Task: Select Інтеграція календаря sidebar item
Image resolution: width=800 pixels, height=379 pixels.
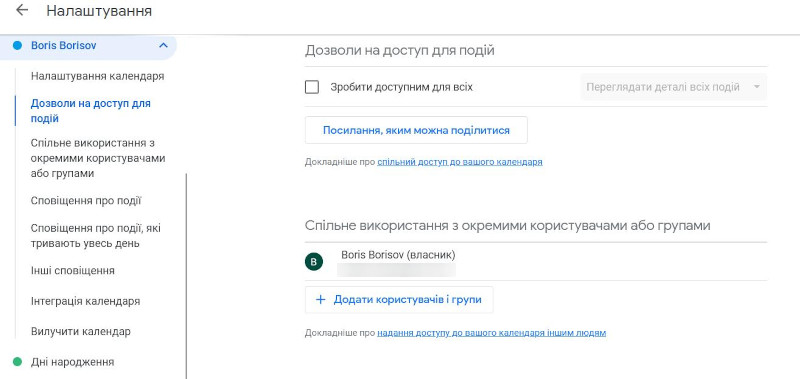Action: [x=85, y=301]
